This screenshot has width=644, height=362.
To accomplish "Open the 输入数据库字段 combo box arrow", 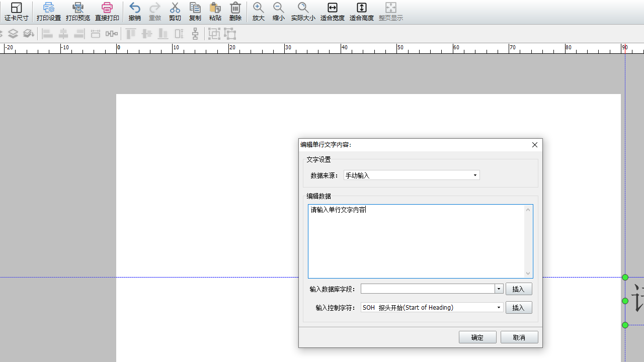I will [499, 289].
